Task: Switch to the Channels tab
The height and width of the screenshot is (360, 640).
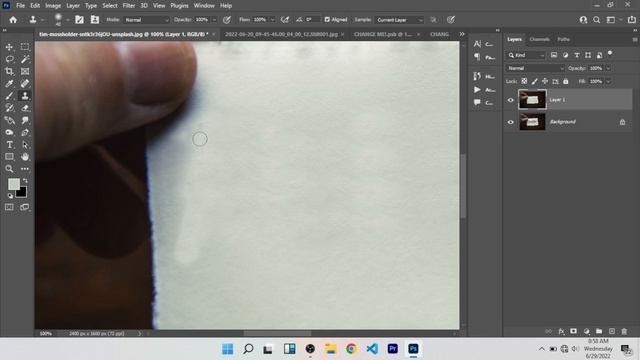Action: coord(539,39)
